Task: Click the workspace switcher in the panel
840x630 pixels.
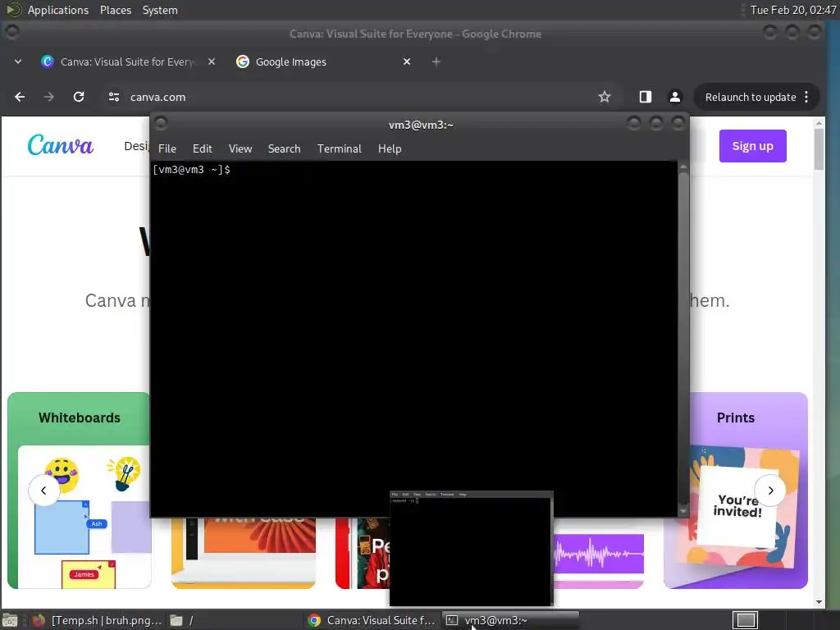Action: tap(746, 620)
